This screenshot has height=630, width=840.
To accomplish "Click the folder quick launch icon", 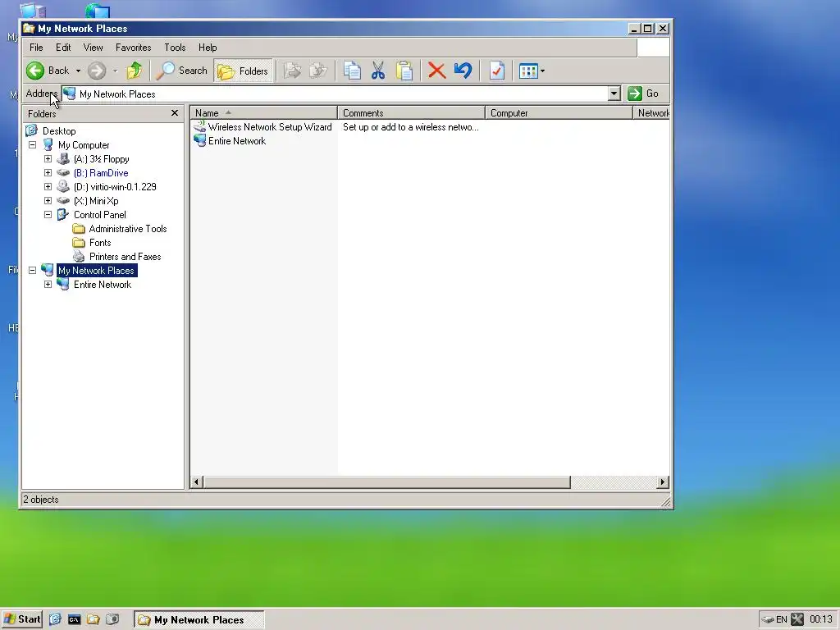I will pos(94,620).
